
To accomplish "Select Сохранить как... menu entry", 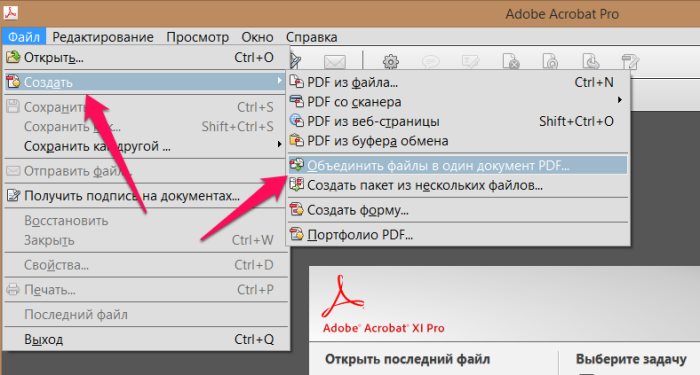I will [145, 127].
